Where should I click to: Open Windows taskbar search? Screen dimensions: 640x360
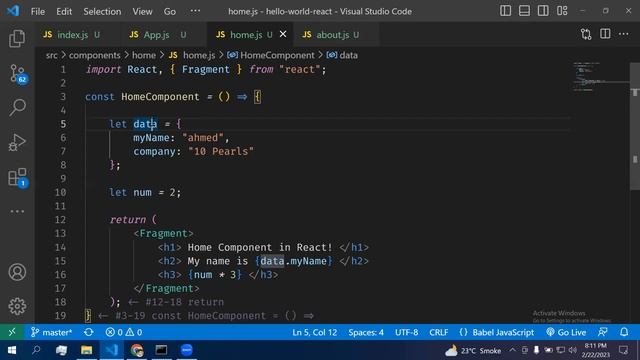(36, 350)
